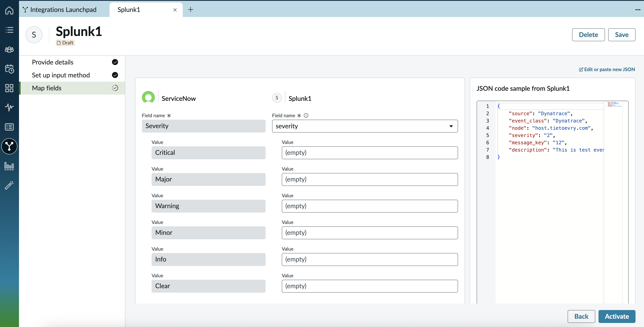Open the list menu icon in sidebar

coord(9,30)
